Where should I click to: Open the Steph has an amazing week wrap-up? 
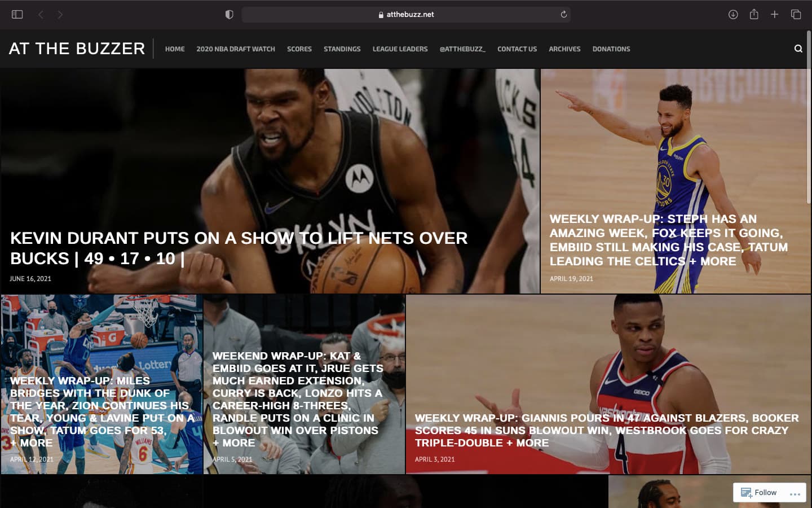click(669, 240)
